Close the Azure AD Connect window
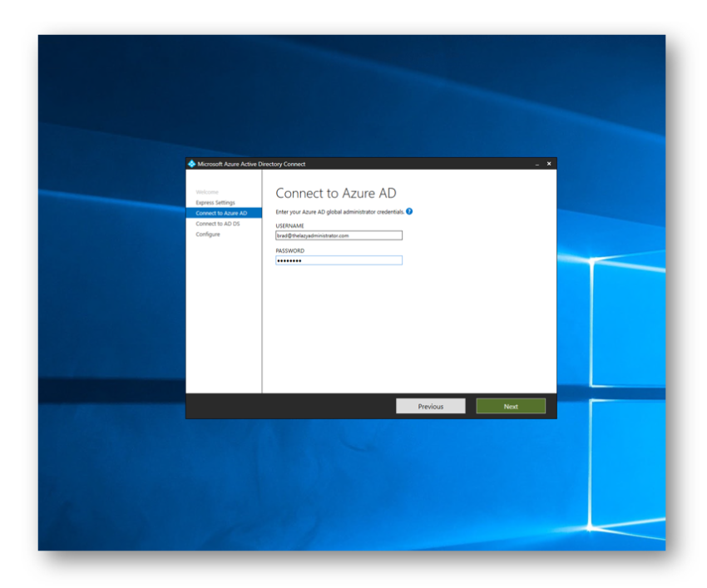 coord(549,164)
